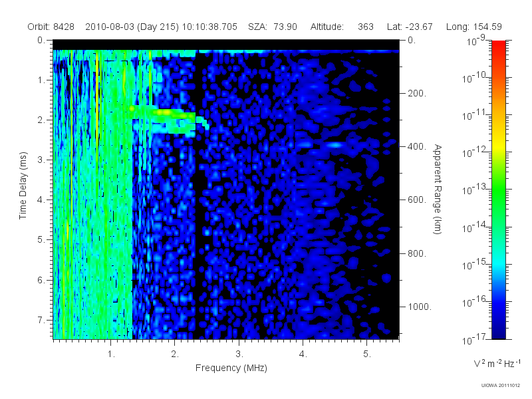Click time delay tick label '4.'
532x399 pixels.
tap(41, 200)
